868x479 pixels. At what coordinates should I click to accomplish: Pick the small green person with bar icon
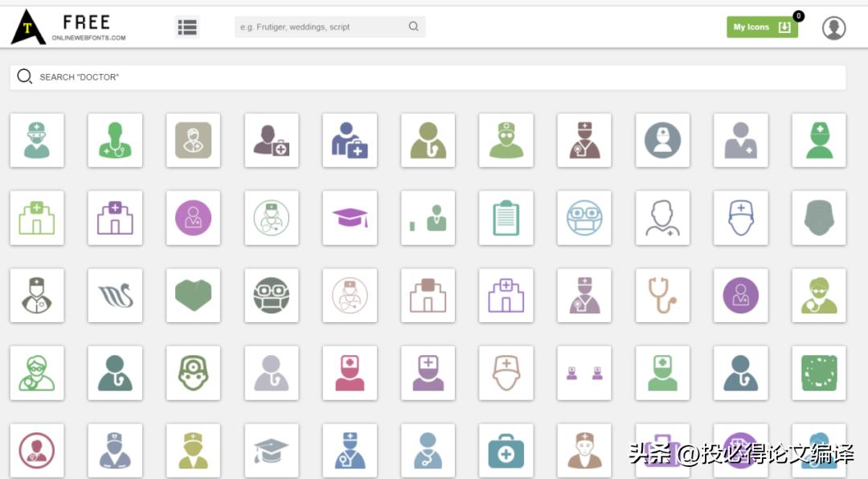click(428, 218)
